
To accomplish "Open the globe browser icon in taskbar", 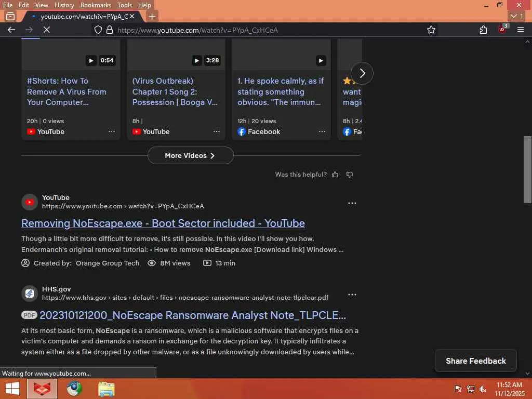I will [74, 389].
